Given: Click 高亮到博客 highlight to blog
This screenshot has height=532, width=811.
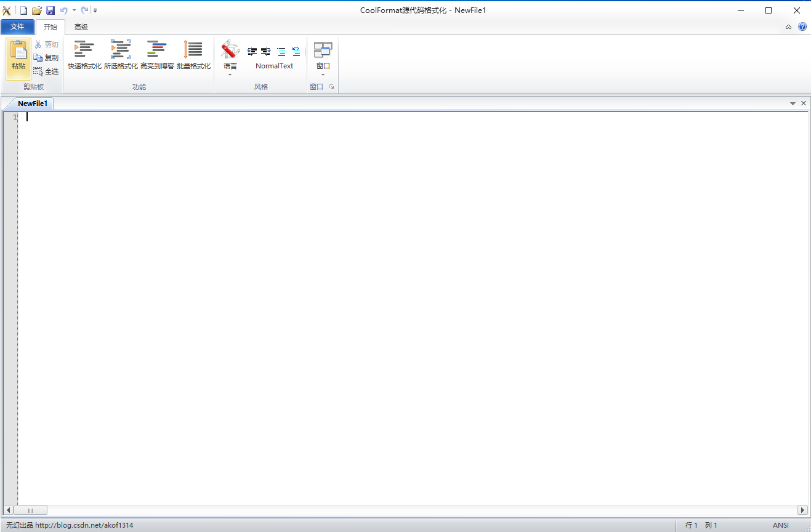Looking at the screenshot, I should (157, 55).
